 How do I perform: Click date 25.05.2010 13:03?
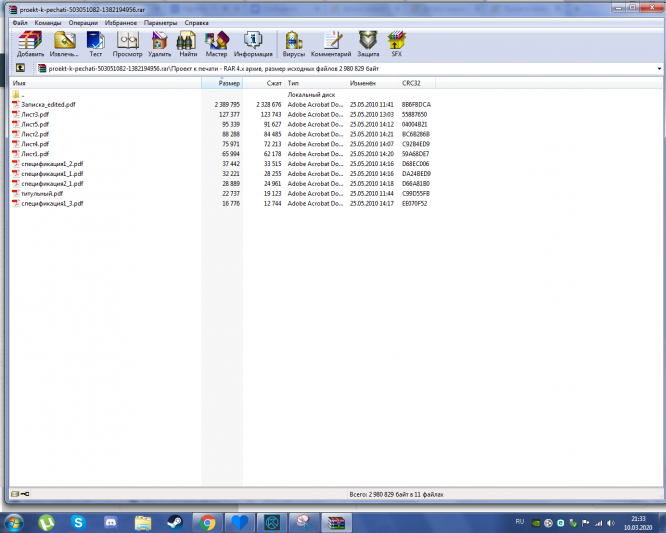[372, 114]
